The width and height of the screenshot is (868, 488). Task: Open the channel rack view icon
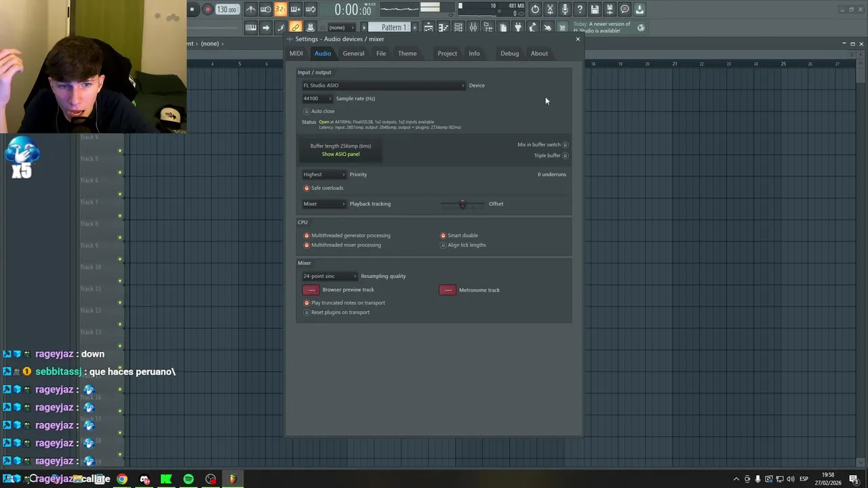click(458, 27)
